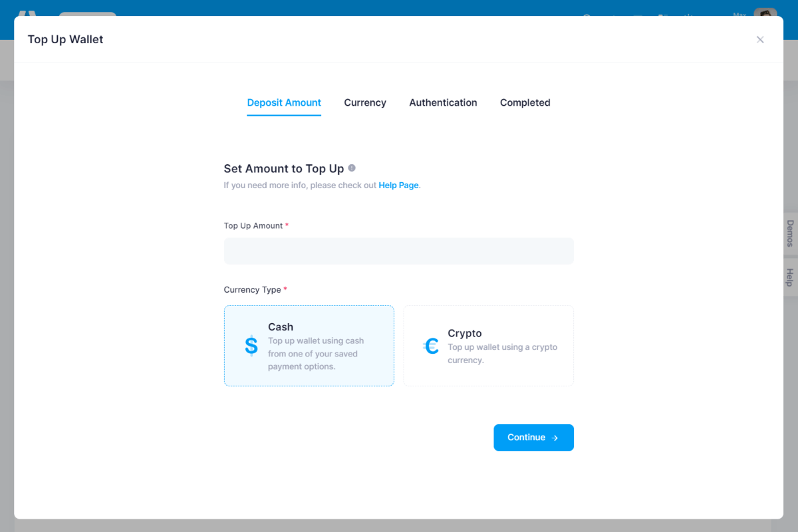Click the Cash option description text
This screenshot has width=798, height=532.
coord(316,354)
